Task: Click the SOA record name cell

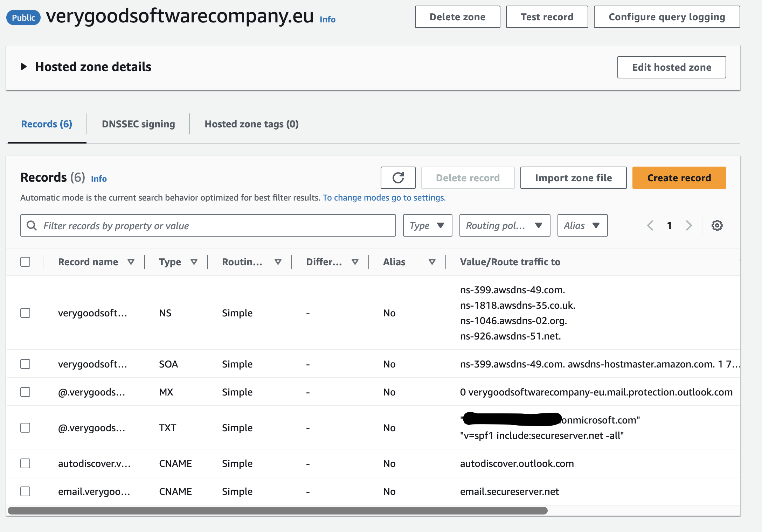Action: pos(92,364)
